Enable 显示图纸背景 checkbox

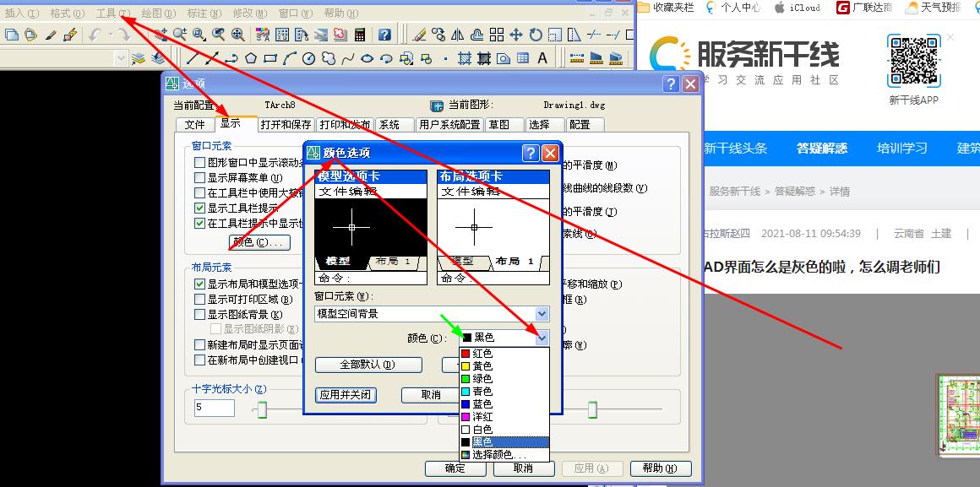(200, 315)
